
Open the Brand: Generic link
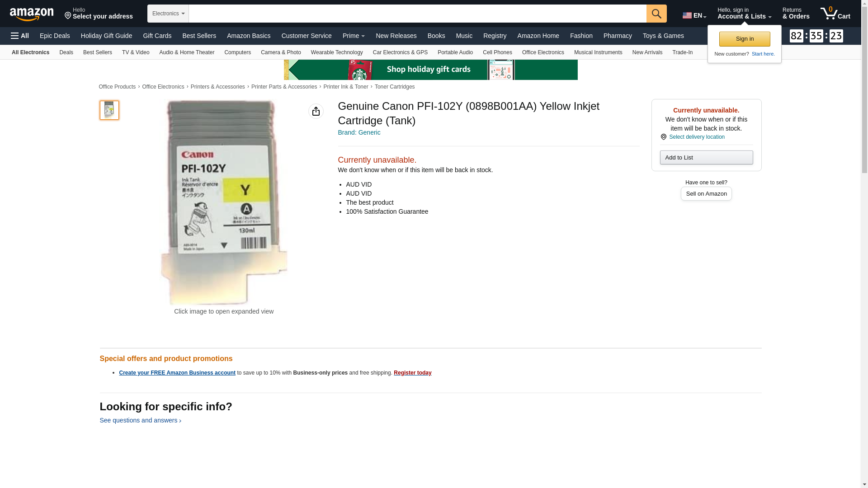coord(359,132)
